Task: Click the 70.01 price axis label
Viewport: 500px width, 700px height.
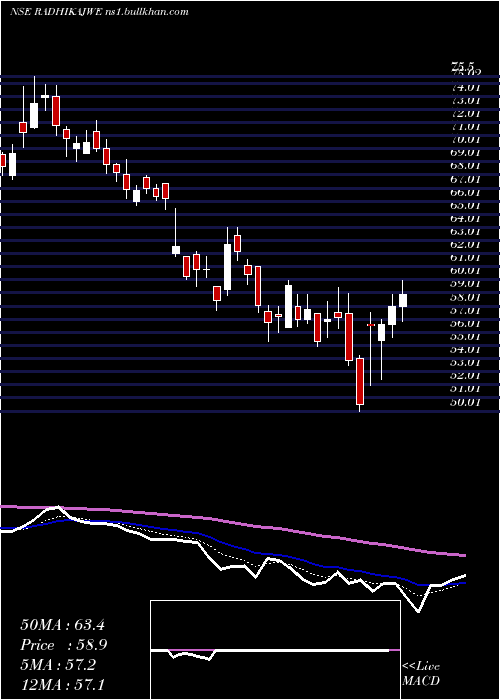Action: point(466,139)
